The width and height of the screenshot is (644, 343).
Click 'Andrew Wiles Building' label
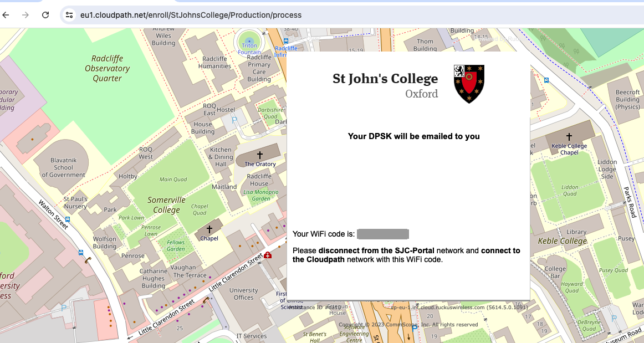pos(163,36)
